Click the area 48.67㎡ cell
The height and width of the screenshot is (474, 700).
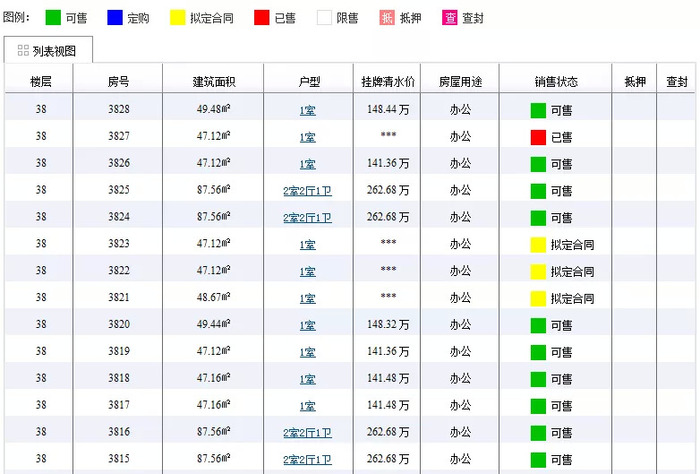coord(213,297)
